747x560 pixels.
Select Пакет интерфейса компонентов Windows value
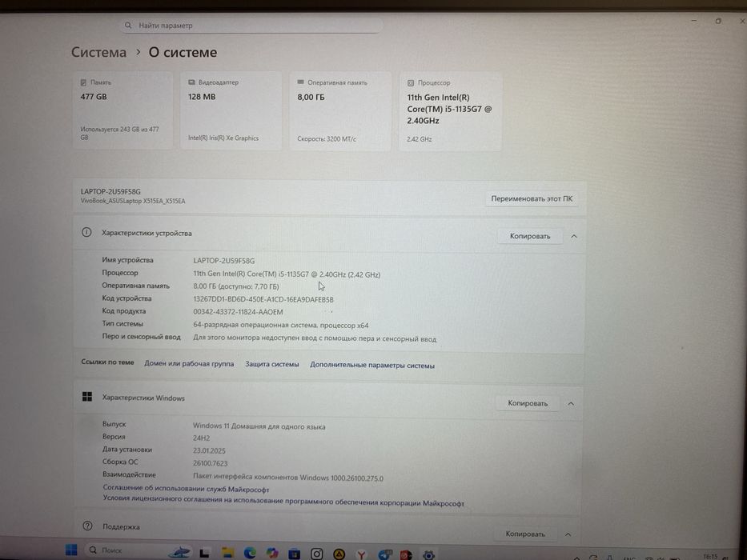288,477
